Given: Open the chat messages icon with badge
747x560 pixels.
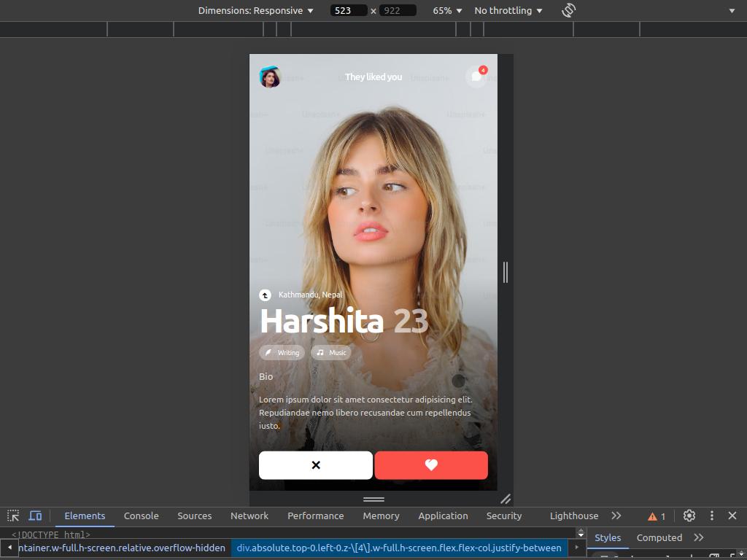Looking at the screenshot, I should tap(476, 76).
